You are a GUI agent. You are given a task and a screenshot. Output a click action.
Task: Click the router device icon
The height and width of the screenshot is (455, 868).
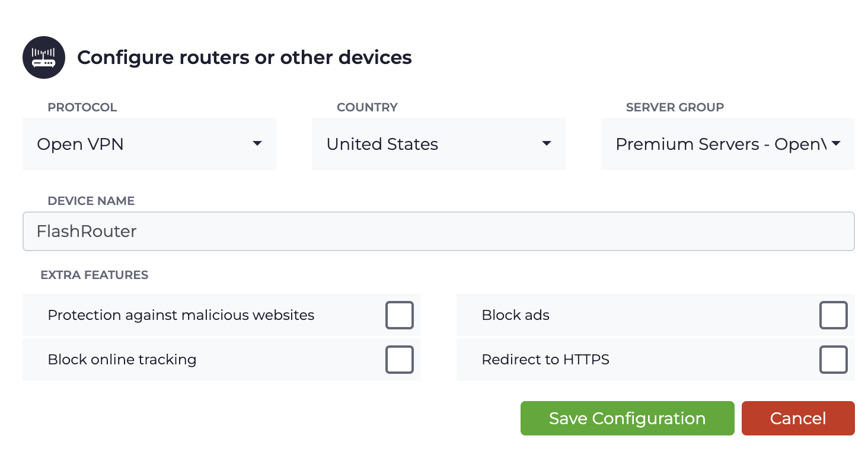(44, 57)
